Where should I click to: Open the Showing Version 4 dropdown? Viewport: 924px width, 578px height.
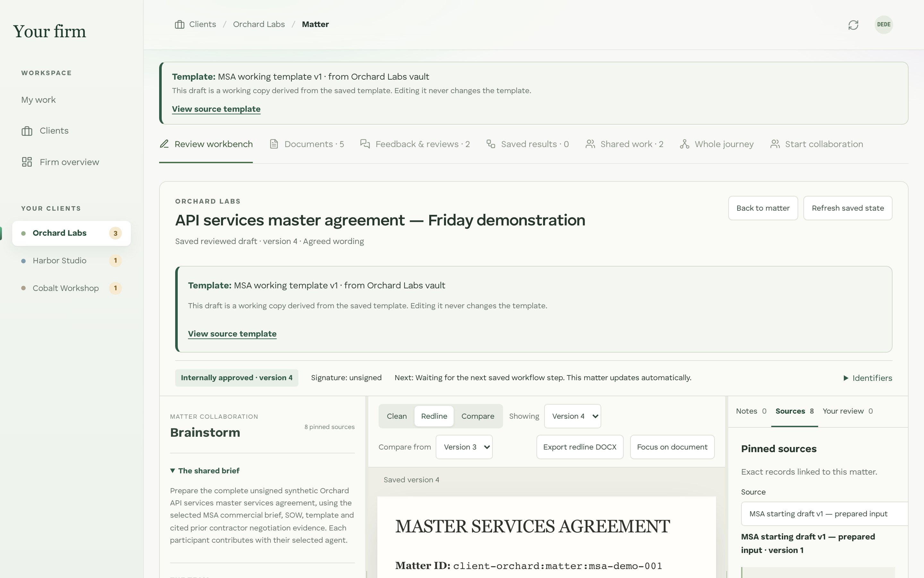572,416
